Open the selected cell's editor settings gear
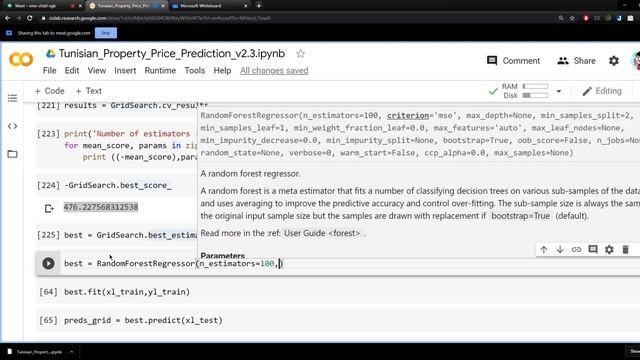This screenshot has width=640, height=360. click(x=609, y=249)
